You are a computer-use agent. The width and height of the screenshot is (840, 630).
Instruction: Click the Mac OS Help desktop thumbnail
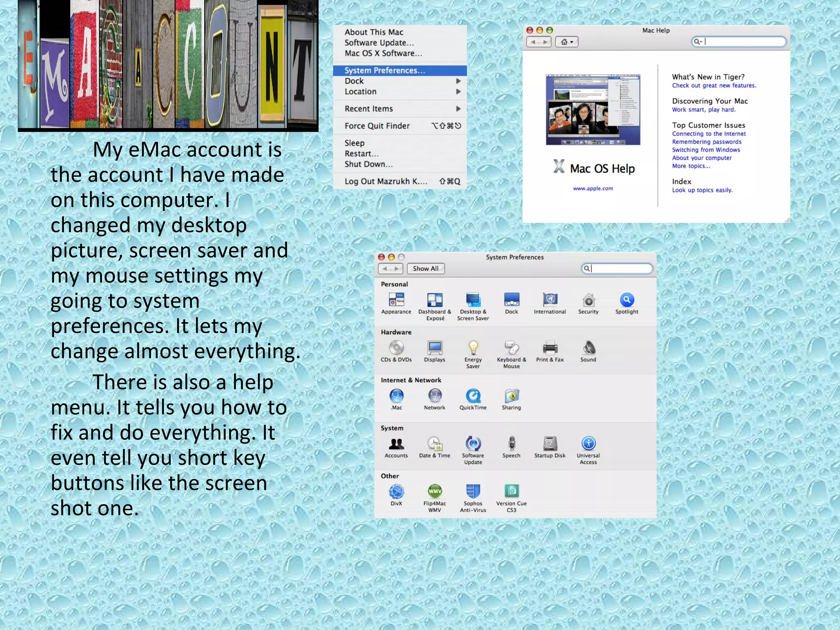tap(593, 110)
